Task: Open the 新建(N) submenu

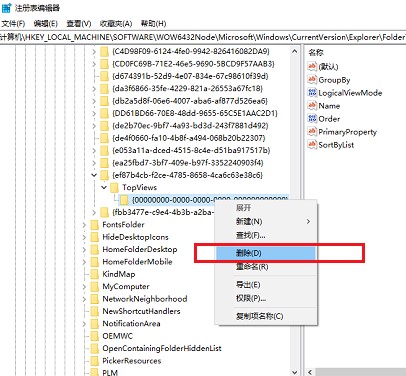Action: 266,221
